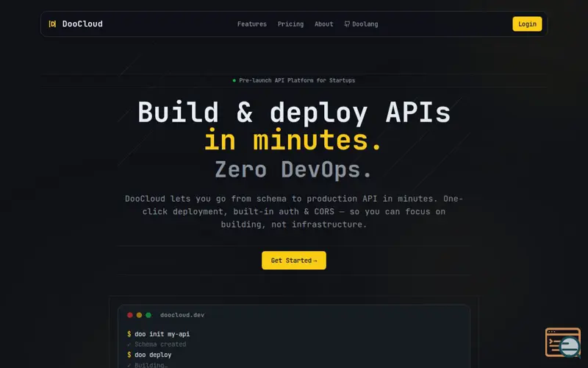Click the DooCloud description paragraph
588x368 pixels.
[294, 211]
